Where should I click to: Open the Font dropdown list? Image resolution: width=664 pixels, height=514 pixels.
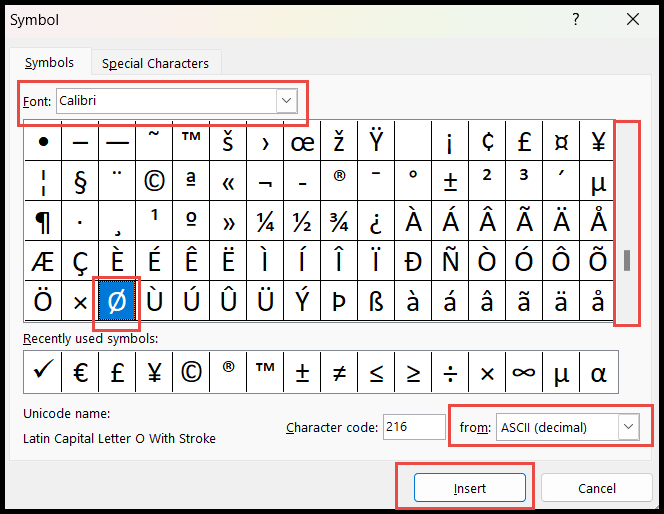tap(287, 101)
